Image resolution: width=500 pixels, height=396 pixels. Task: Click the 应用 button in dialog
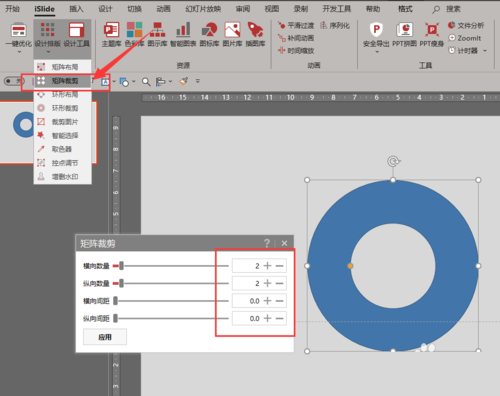point(105,337)
